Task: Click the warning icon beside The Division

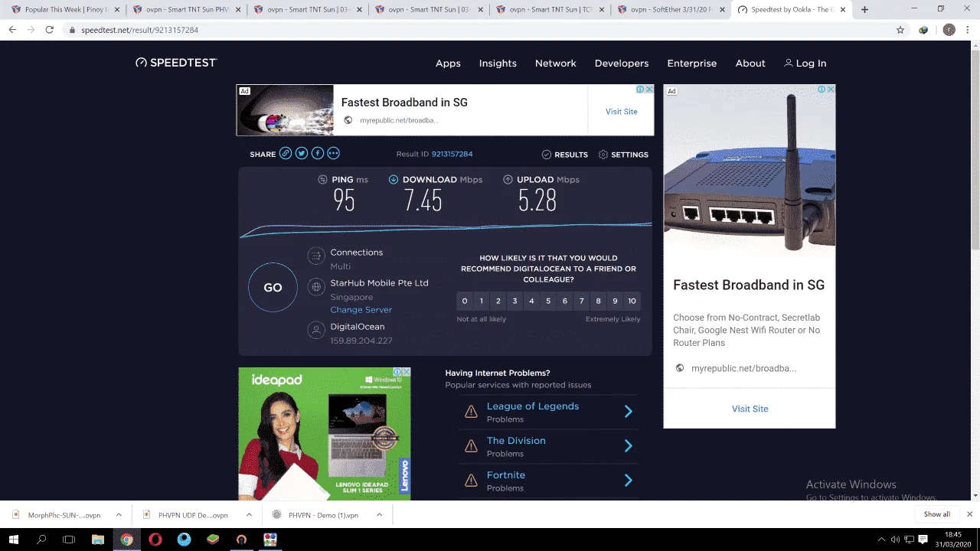Action: click(471, 446)
